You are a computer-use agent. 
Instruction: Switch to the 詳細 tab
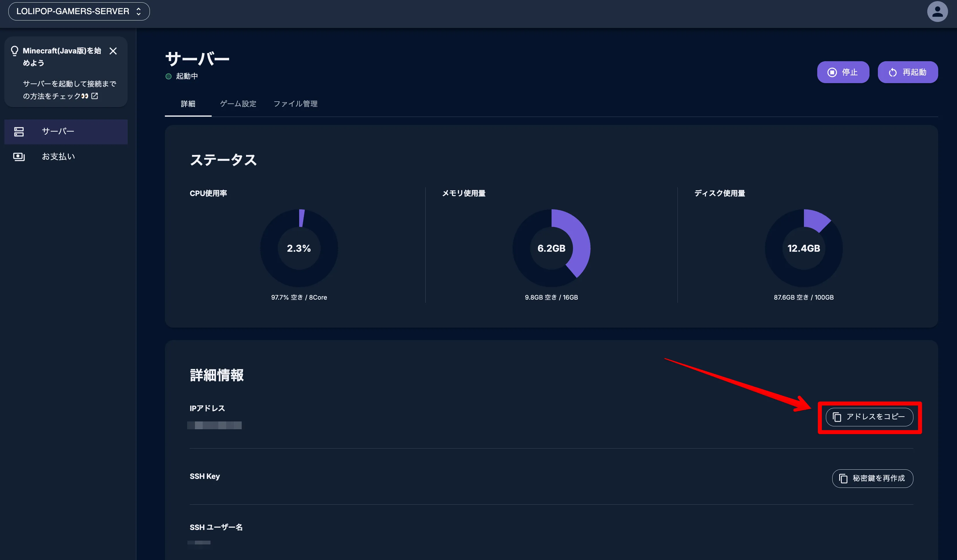(x=188, y=104)
